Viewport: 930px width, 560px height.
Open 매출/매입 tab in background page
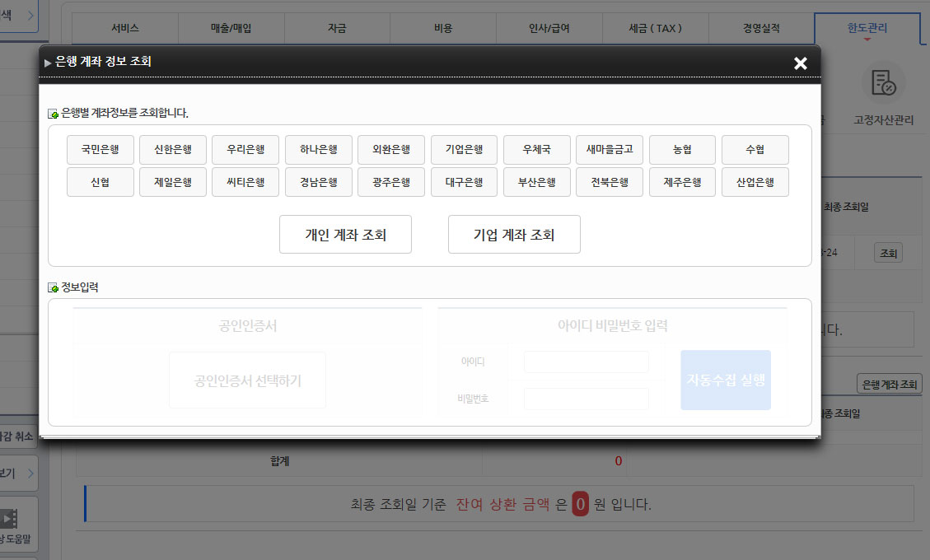[x=231, y=28]
